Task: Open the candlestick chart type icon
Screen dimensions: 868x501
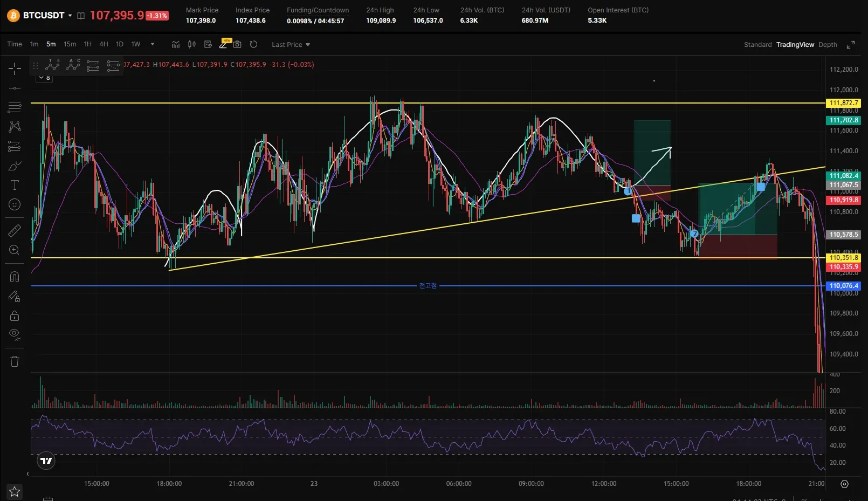Action: (191, 44)
